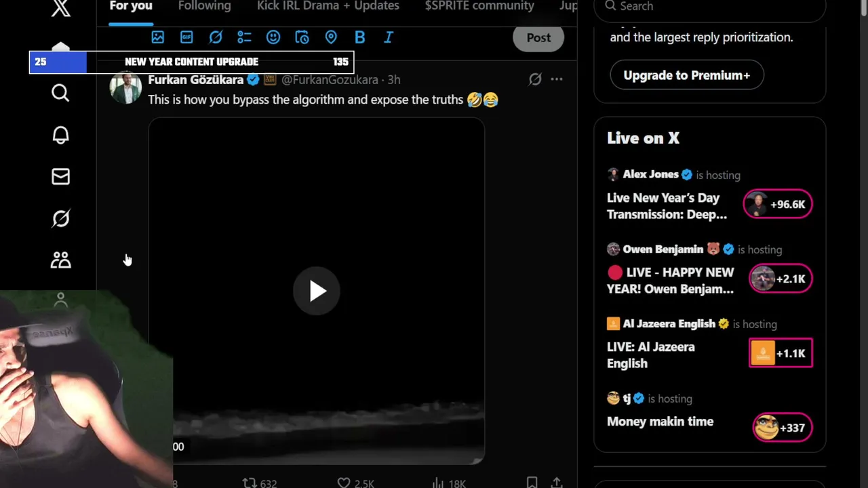This screenshot has width=868, height=488.
Task: Click Upgrade to Premium+ button
Action: pos(687,75)
